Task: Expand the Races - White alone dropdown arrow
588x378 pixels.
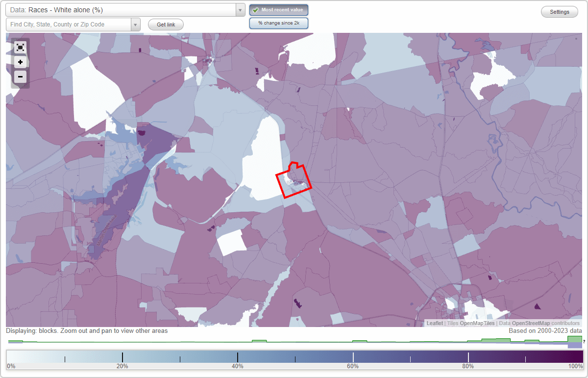Action: (240, 10)
